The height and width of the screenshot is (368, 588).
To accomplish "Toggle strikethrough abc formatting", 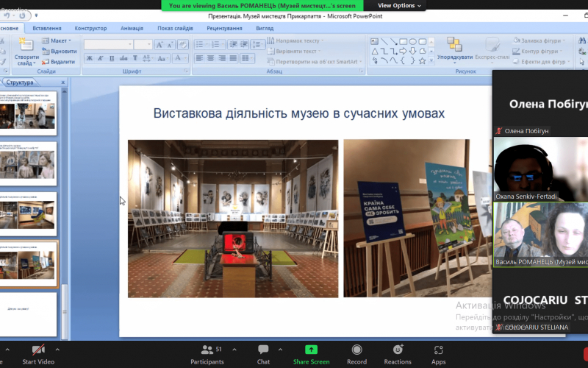I will pyautogui.click(x=123, y=58).
